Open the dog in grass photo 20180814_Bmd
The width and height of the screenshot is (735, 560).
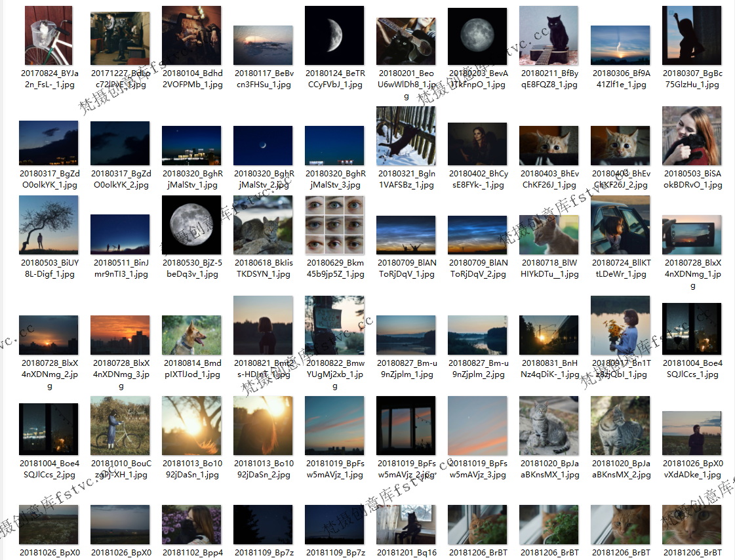click(191, 335)
